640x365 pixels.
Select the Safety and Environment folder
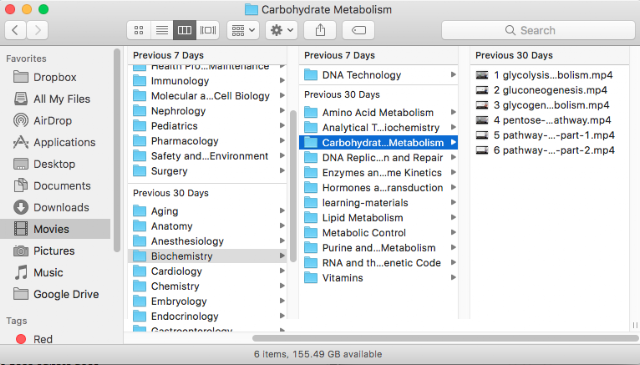[207, 156]
